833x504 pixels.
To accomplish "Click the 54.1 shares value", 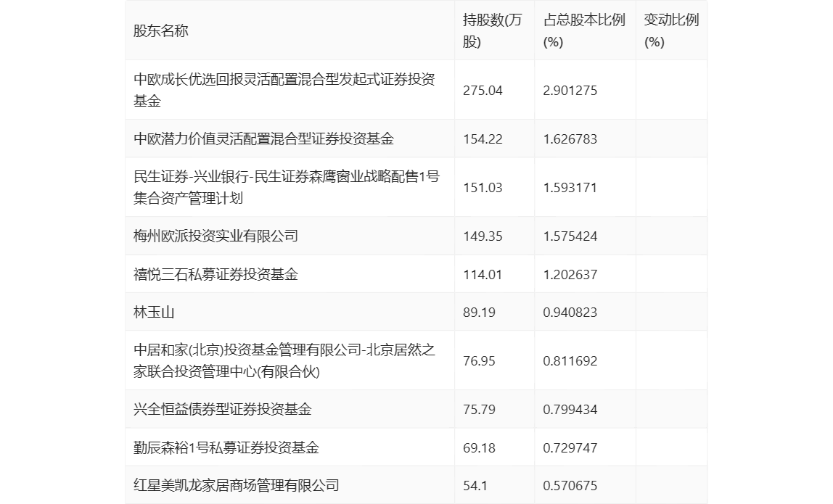I will pos(475,485).
